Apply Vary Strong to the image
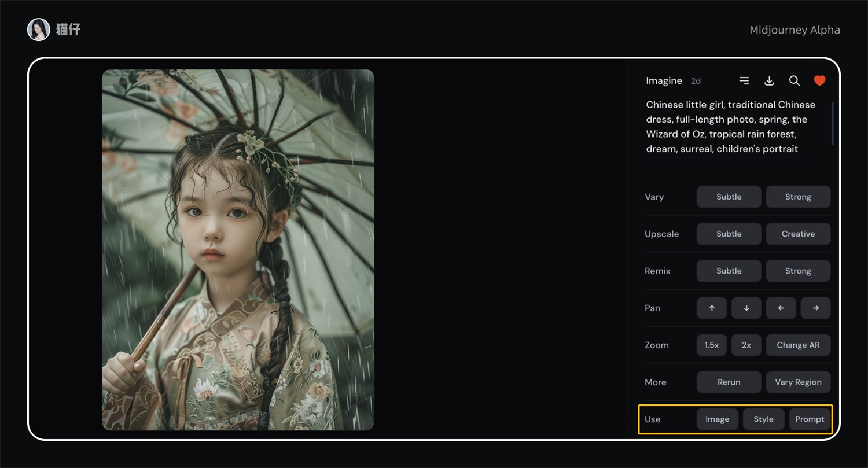Viewport: 868px width, 468px height. click(x=798, y=197)
